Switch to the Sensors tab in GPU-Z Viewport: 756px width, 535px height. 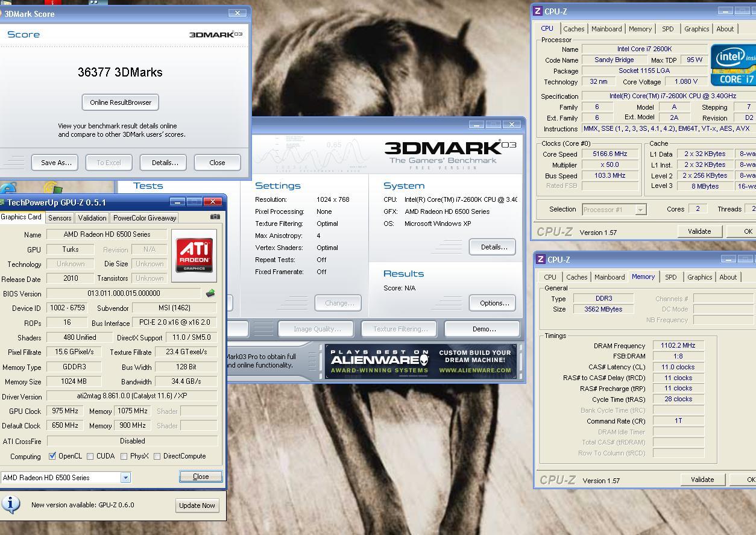coord(60,217)
